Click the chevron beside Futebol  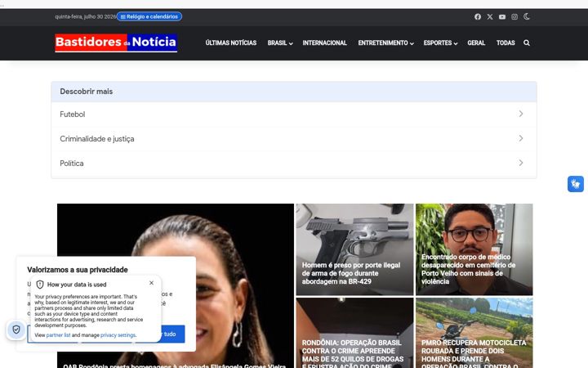(521, 114)
